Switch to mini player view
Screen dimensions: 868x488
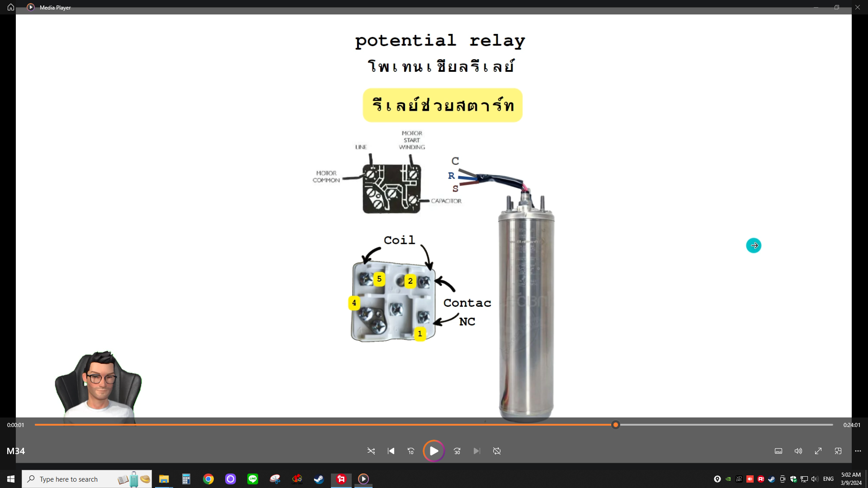(x=838, y=451)
